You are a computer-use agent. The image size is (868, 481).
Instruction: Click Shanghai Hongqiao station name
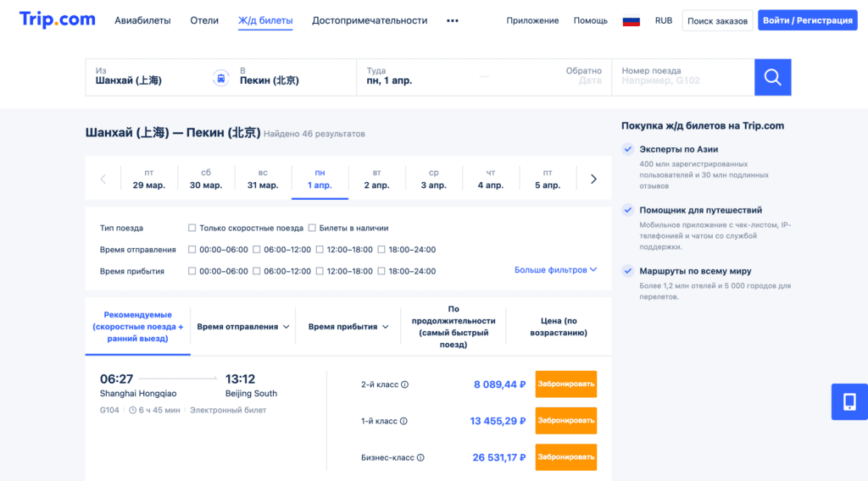click(x=138, y=394)
